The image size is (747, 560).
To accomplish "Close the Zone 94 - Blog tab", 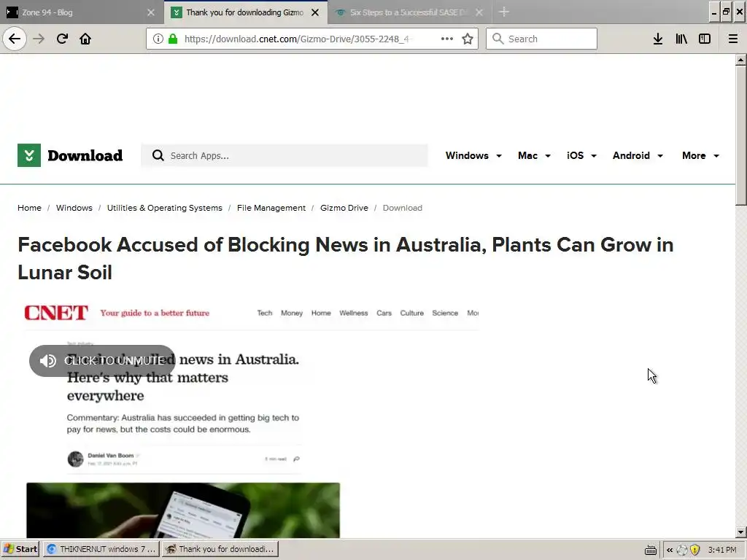I will pyautogui.click(x=151, y=12).
